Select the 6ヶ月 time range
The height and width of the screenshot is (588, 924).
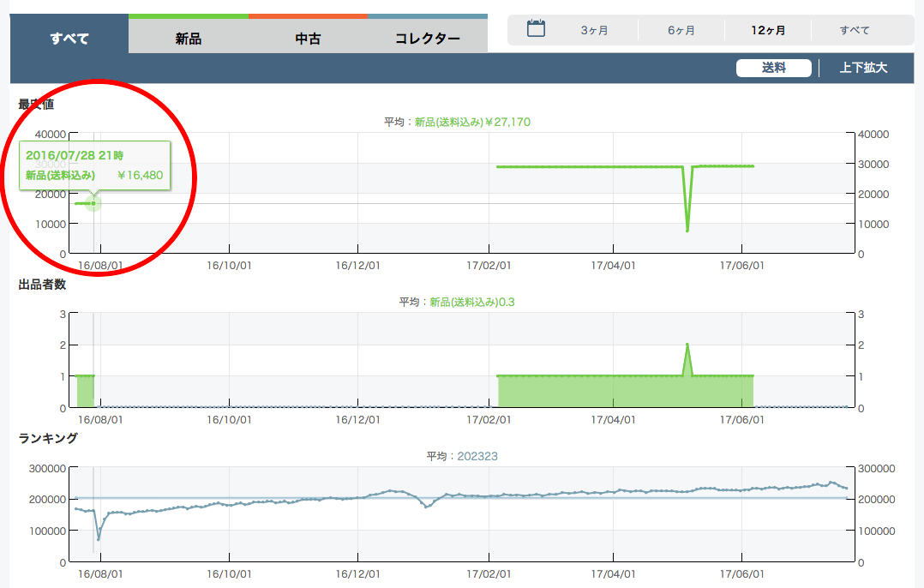click(x=681, y=30)
